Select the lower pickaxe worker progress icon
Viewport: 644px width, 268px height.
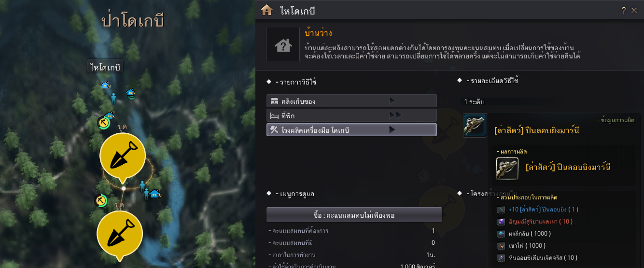101,200
